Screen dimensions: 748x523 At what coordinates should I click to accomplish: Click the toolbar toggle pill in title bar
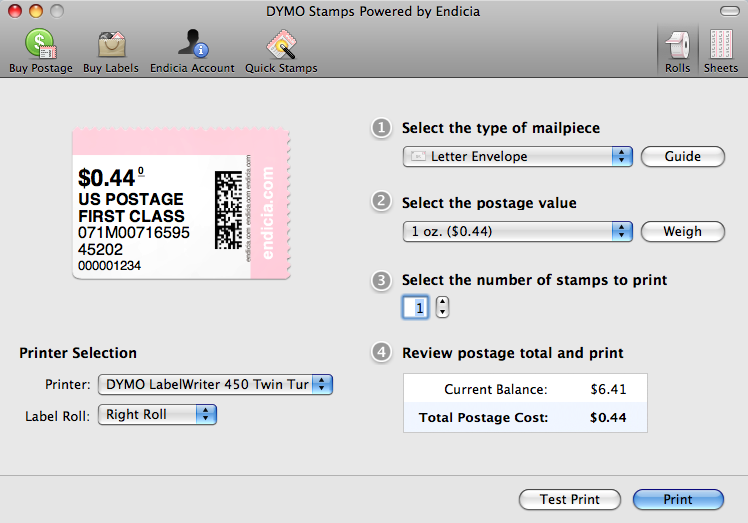tap(730, 10)
